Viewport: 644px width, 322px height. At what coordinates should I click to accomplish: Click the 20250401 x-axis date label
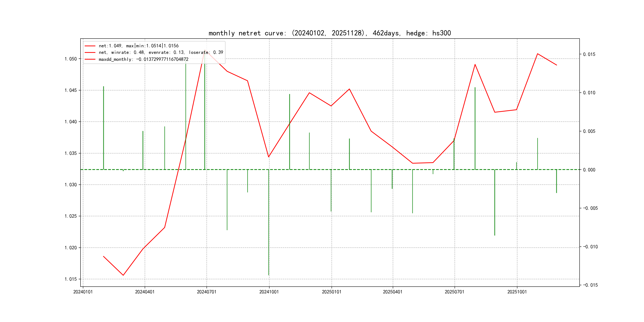point(393,292)
